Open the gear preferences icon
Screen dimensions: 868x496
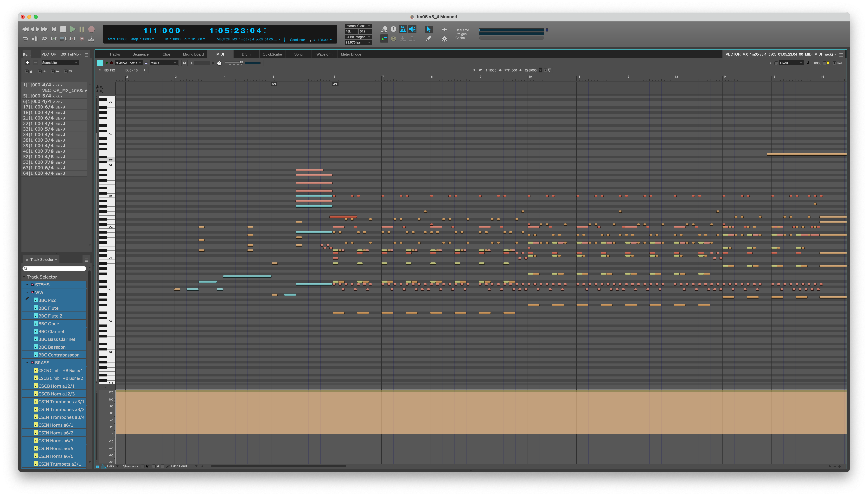[x=444, y=39]
